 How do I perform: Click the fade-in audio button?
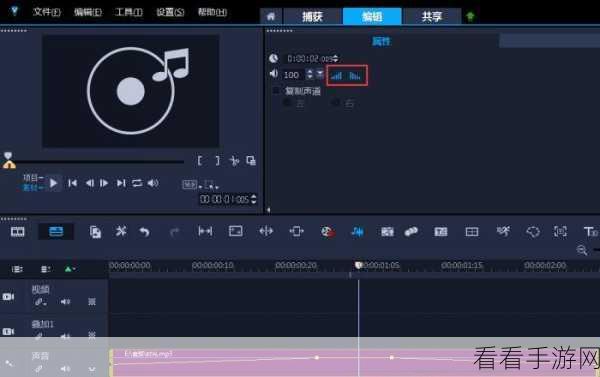[x=337, y=76]
